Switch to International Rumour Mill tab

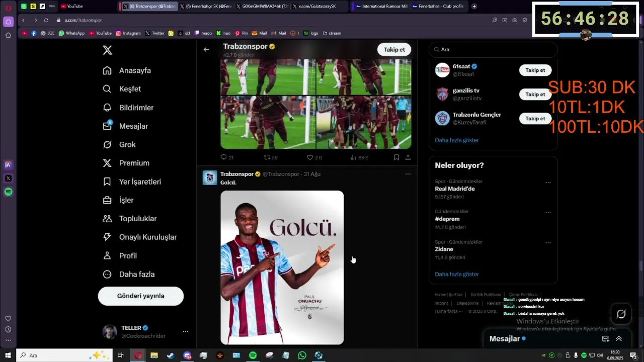(x=381, y=7)
